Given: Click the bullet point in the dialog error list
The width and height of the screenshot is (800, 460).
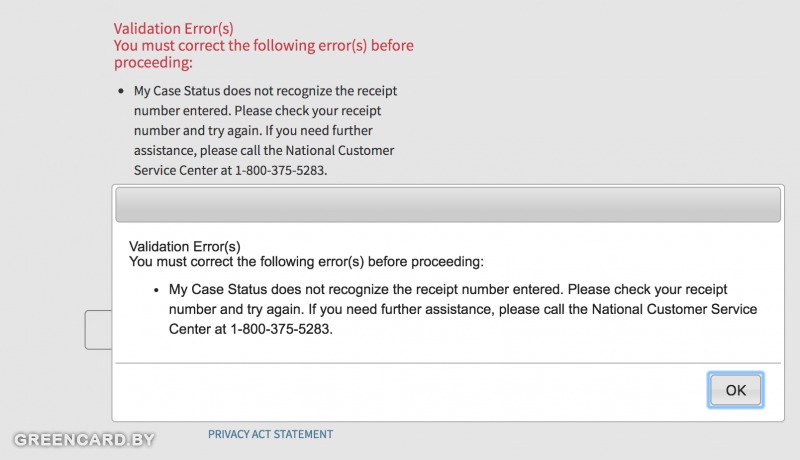Looking at the screenshot, I should pos(157,290).
